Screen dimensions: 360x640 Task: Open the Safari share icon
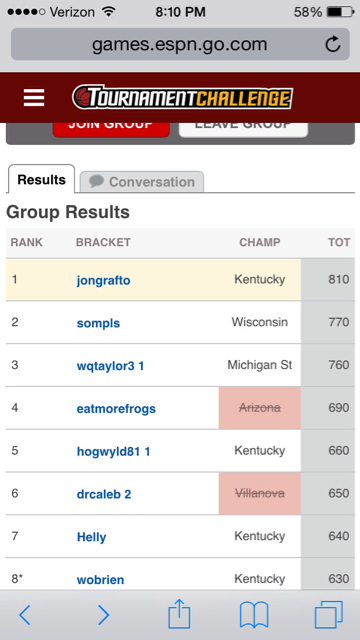coord(180,613)
